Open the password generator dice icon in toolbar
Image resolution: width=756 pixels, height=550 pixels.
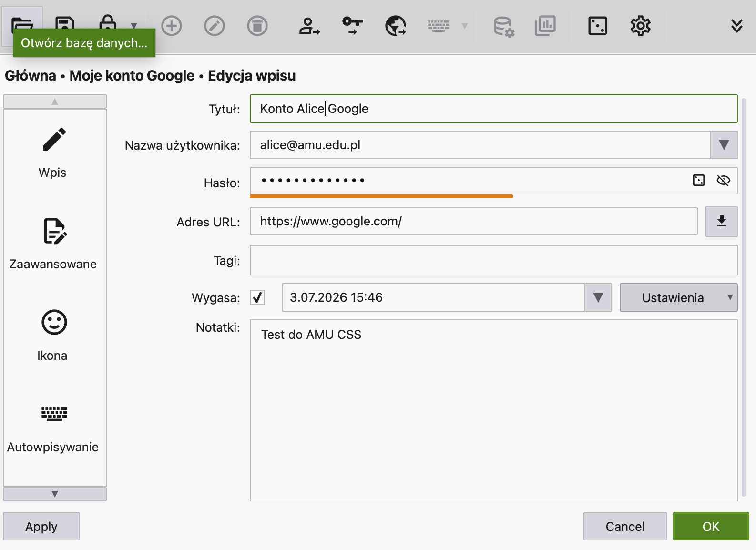[x=597, y=26]
